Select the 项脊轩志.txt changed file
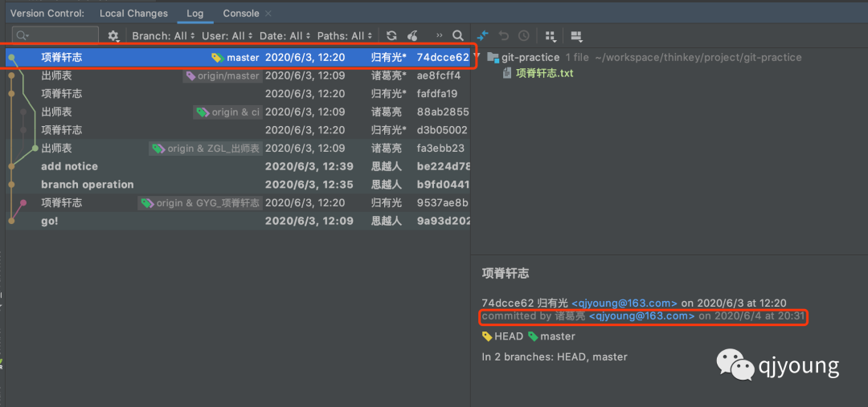Image resolution: width=868 pixels, height=407 pixels. click(x=544, y=73)
